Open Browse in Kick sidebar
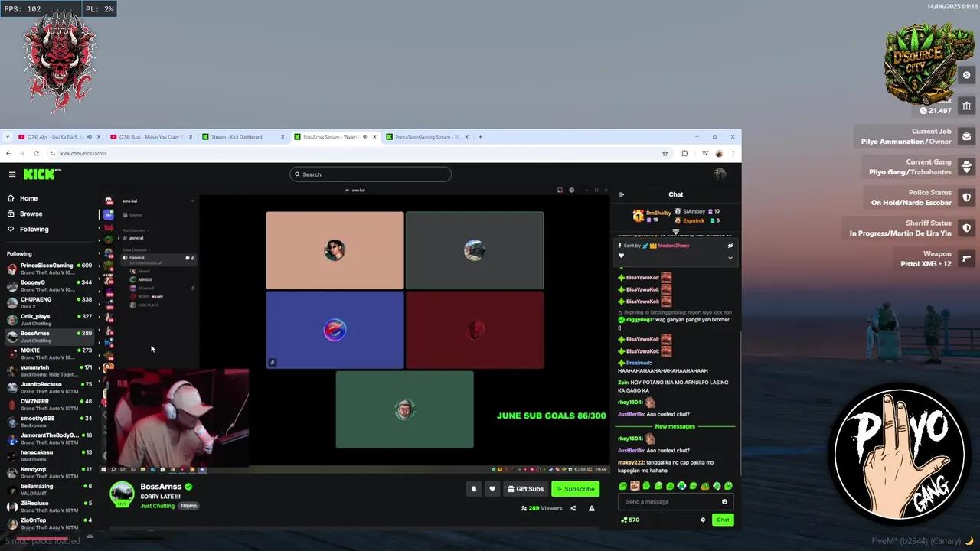 [31, 214]
